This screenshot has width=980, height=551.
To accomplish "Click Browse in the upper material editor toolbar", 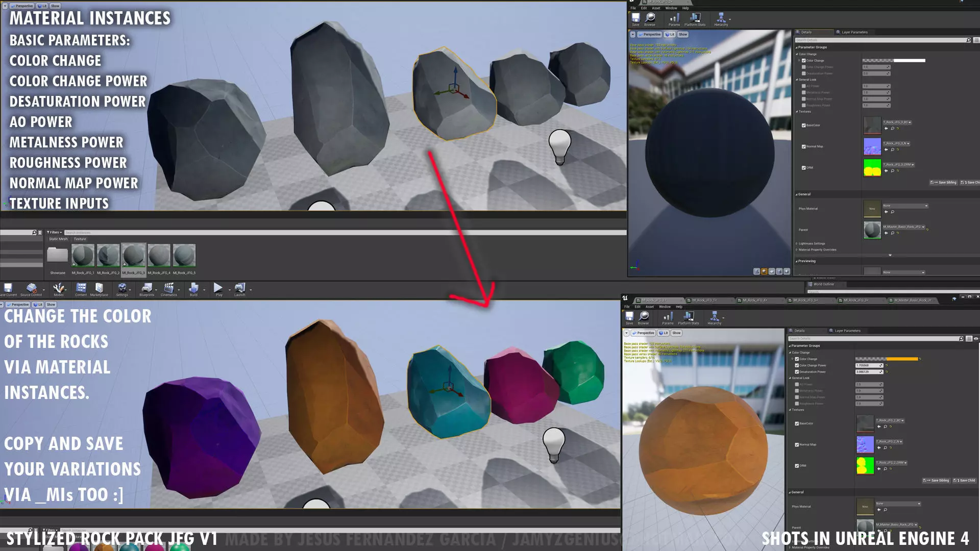I will point(650,19).
